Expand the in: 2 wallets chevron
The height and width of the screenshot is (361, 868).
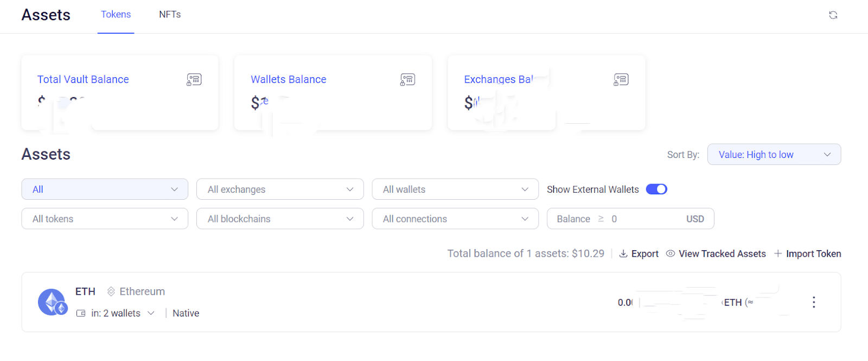click(x=151, y=313)
